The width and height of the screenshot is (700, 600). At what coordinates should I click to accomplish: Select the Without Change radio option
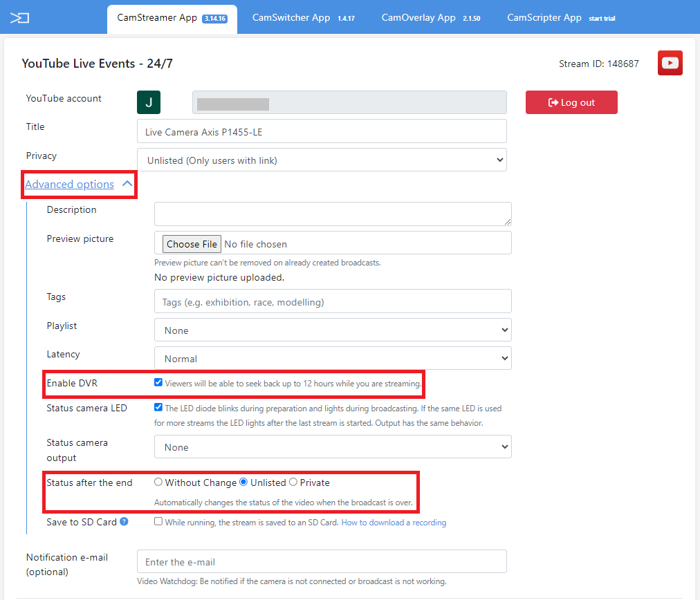pyautogui.click(x=158, y=482)
